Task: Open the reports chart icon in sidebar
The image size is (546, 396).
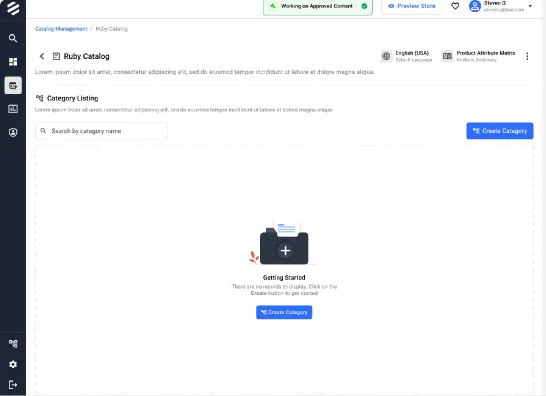Action: tap(13, 109)
